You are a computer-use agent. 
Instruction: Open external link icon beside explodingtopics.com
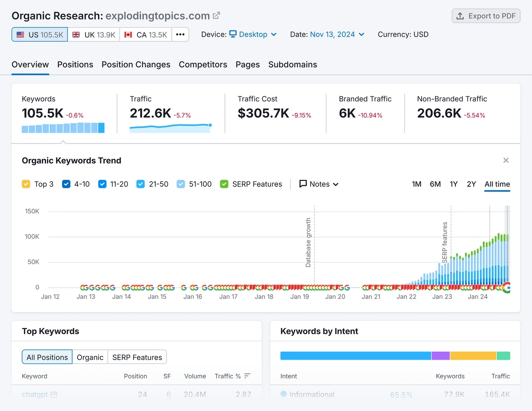(216, 16)
